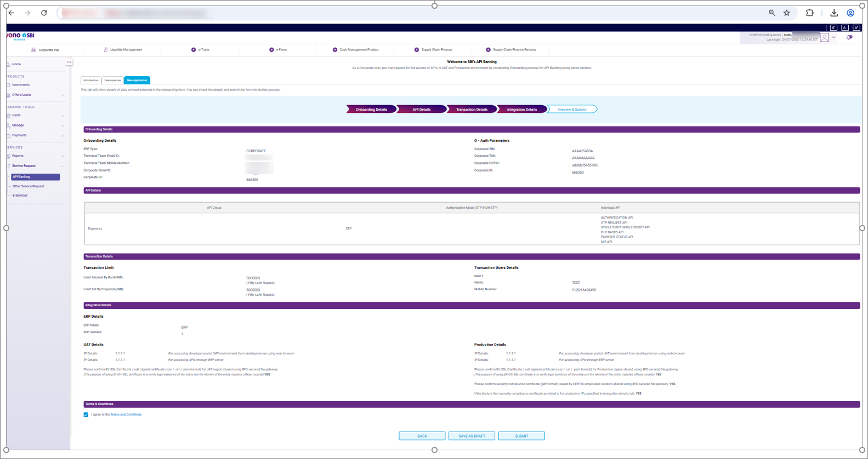This screenshot has height=459, width=868.
Task: Click the zoom magnifier icon in the address bar
Action: [771, 13]
